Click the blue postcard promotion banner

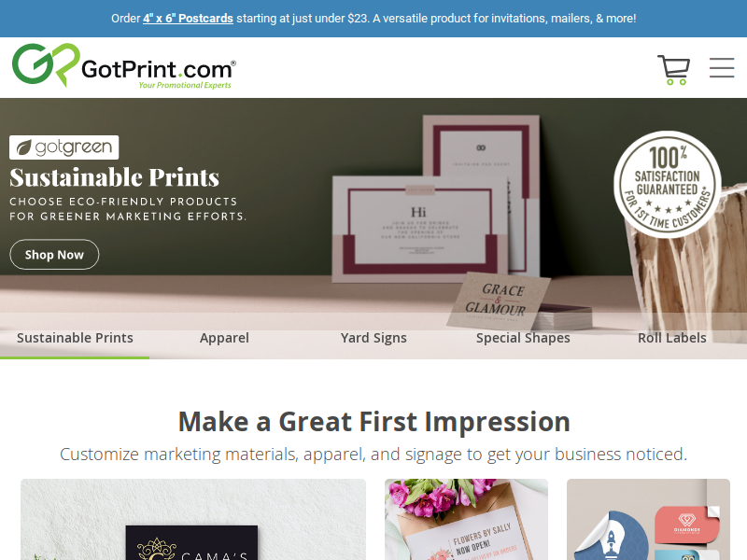point(373,19)
